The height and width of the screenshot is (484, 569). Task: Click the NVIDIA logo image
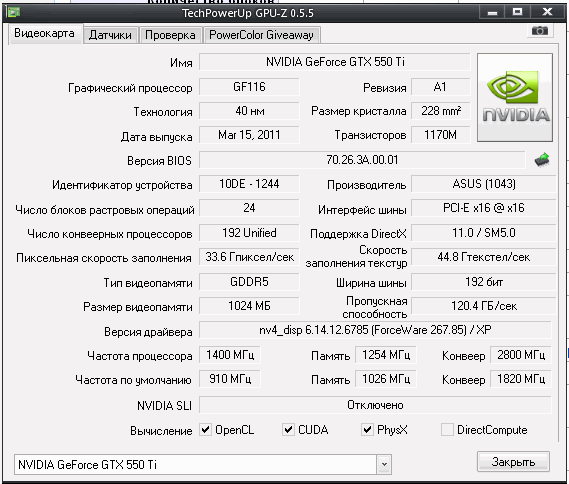pos(515,98)
